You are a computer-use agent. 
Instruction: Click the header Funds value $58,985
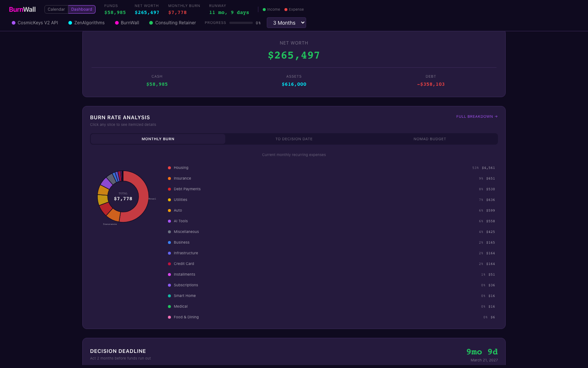click(x=115, y=13)
